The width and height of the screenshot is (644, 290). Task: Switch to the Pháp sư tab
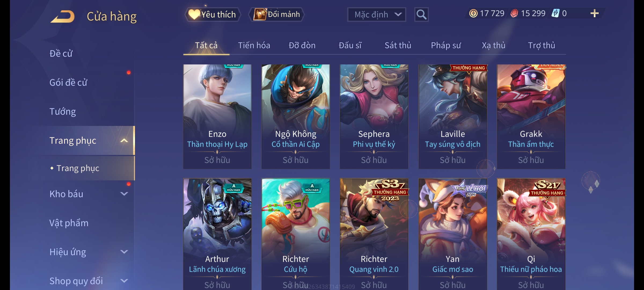tap(446, 45)
